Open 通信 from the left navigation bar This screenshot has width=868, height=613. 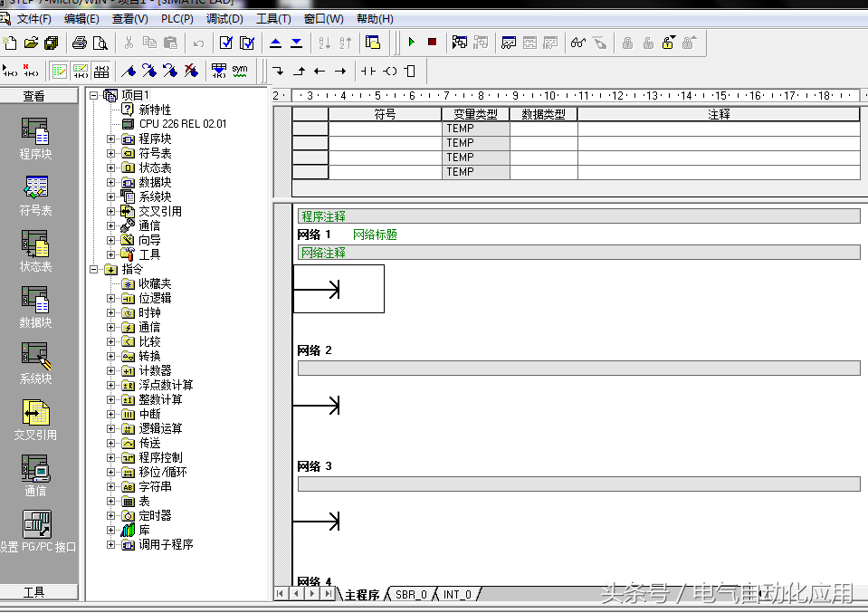[x=36, y=475]
